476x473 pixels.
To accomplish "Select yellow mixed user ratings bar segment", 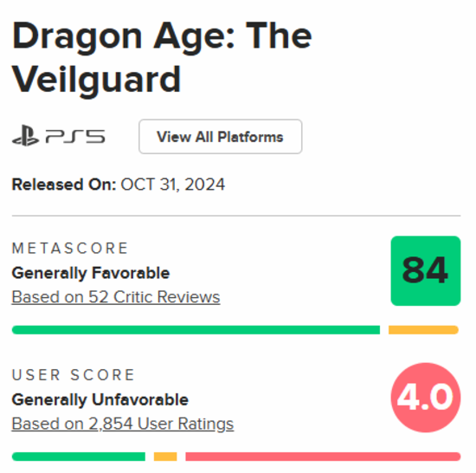I will pyautogui.click(x=165, y=457).
